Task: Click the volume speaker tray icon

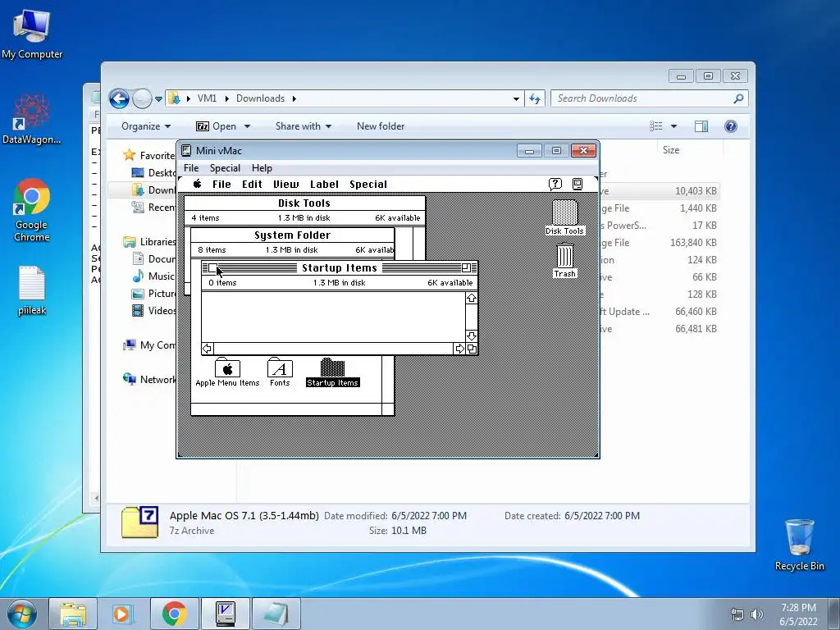Action: [757, 614]
